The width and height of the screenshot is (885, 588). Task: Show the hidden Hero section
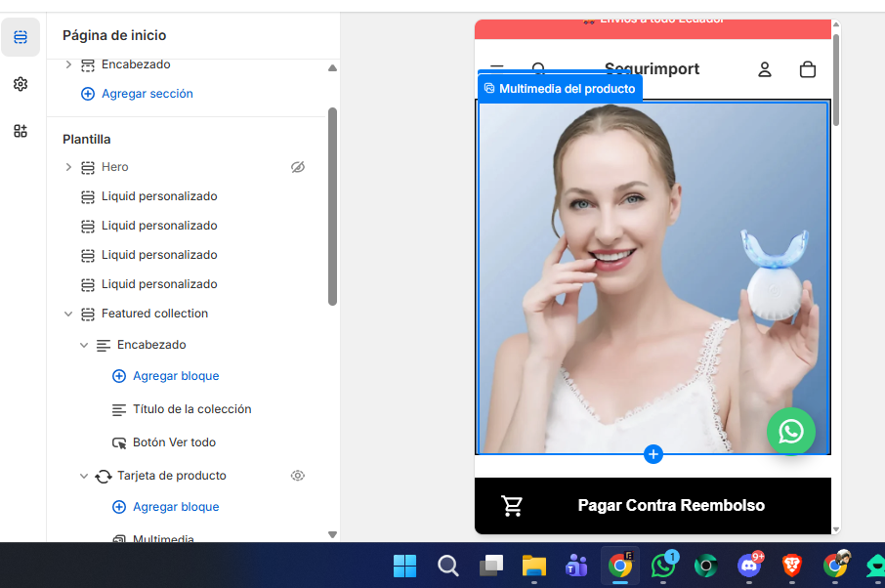point(298,167)
